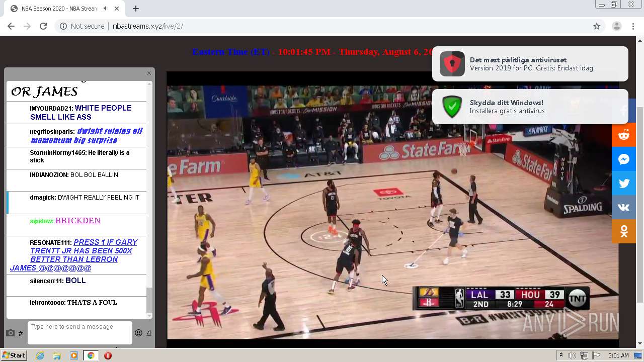Click the hashtag icon in chat
644x362 pixels.
pos(21,333)
